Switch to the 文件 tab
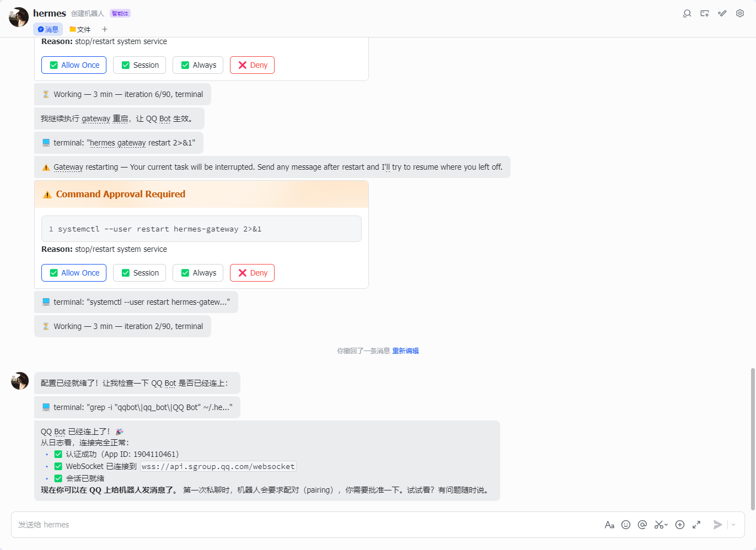The height and width of the screenshot is (550, 756). [80, 29]
